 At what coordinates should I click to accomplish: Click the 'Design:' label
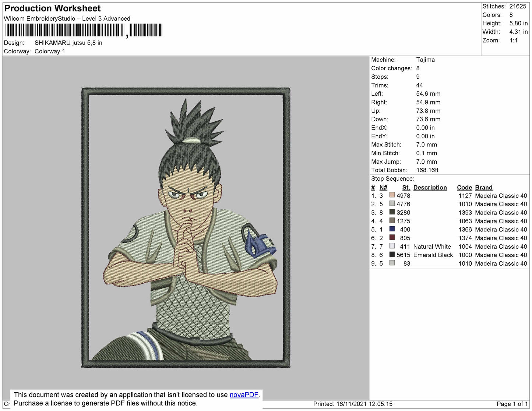[x=14, y=43]
